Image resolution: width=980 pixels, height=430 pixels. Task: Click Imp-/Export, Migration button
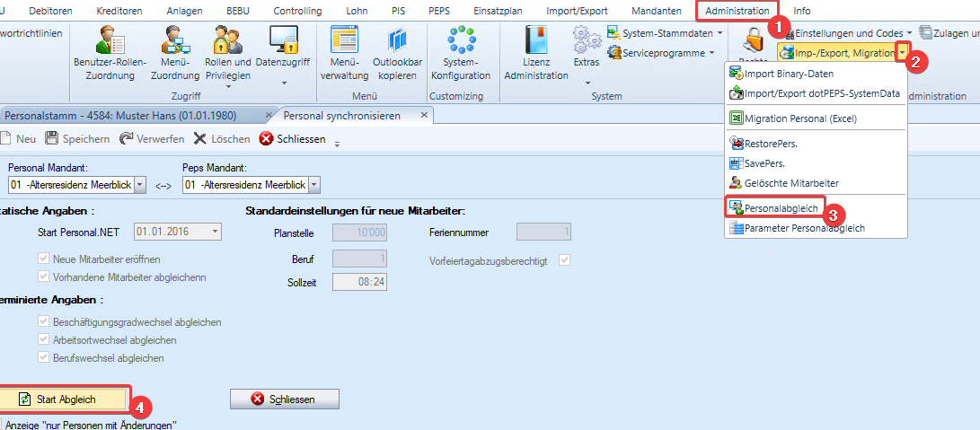[x=837, y=53]
